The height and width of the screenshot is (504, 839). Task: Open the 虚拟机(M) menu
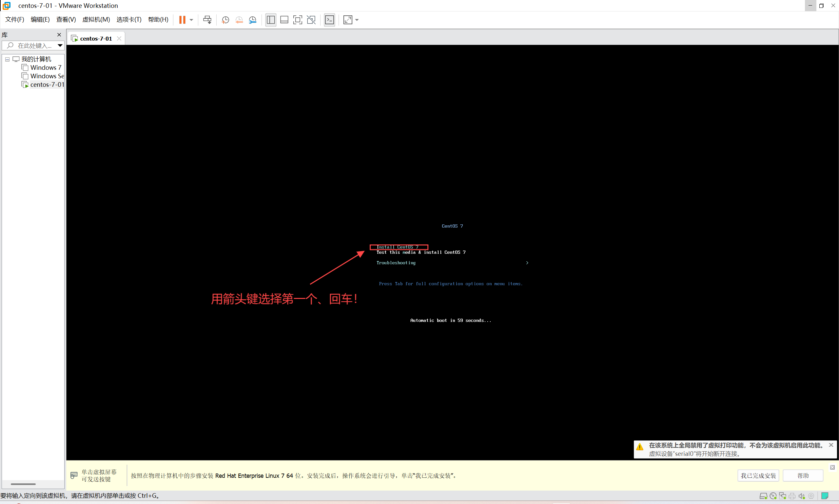point(96,19)
